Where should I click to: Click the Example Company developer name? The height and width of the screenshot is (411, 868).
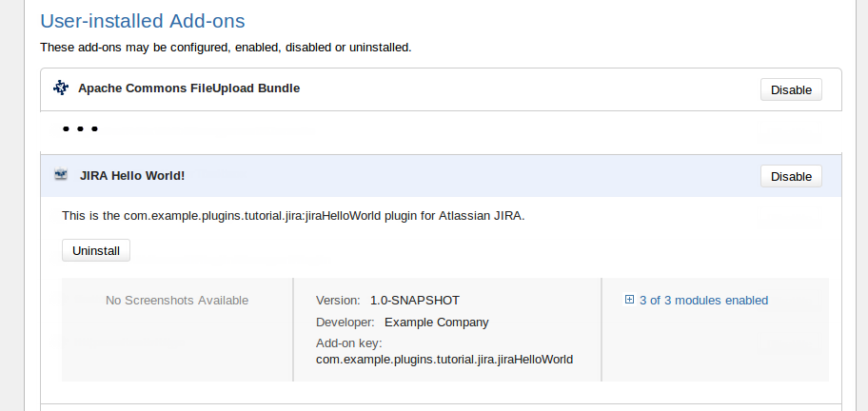tap(436, 322)
